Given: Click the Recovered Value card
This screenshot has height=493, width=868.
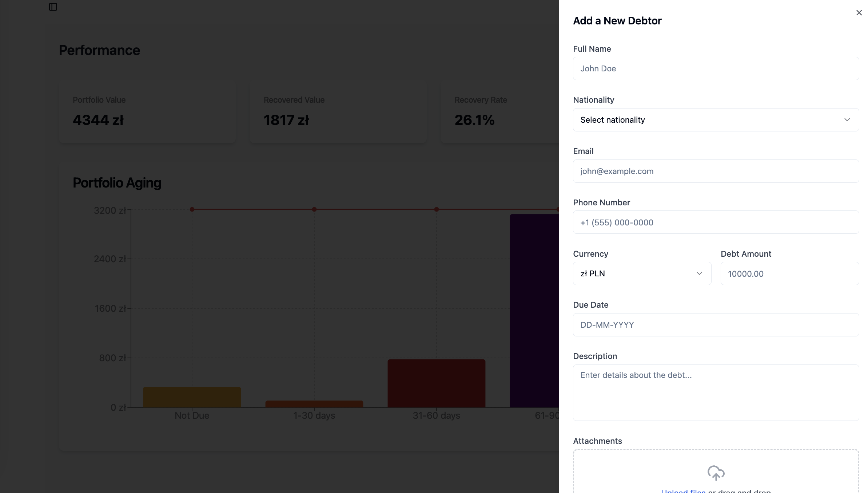Looking at the screenshot, I should pos(338,112).
